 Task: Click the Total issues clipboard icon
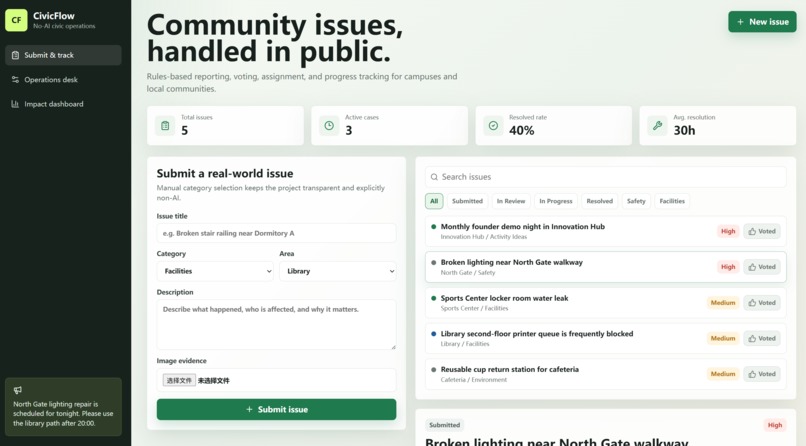165,125
